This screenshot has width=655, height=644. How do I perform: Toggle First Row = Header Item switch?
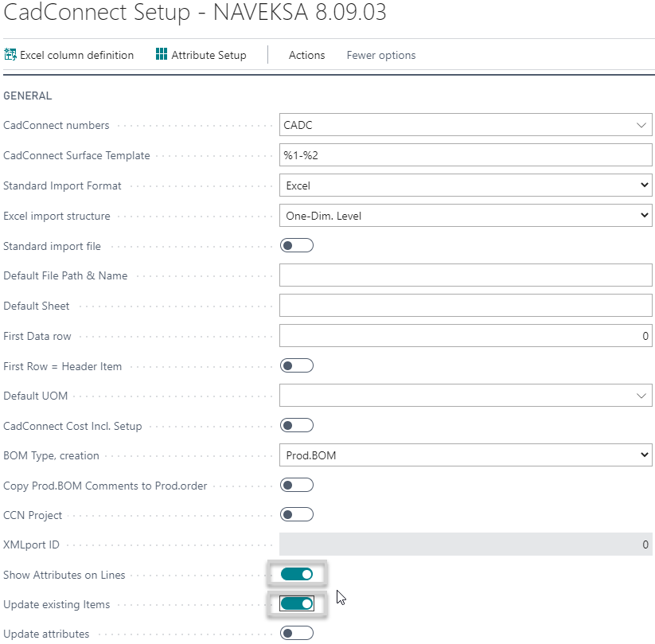297,365
